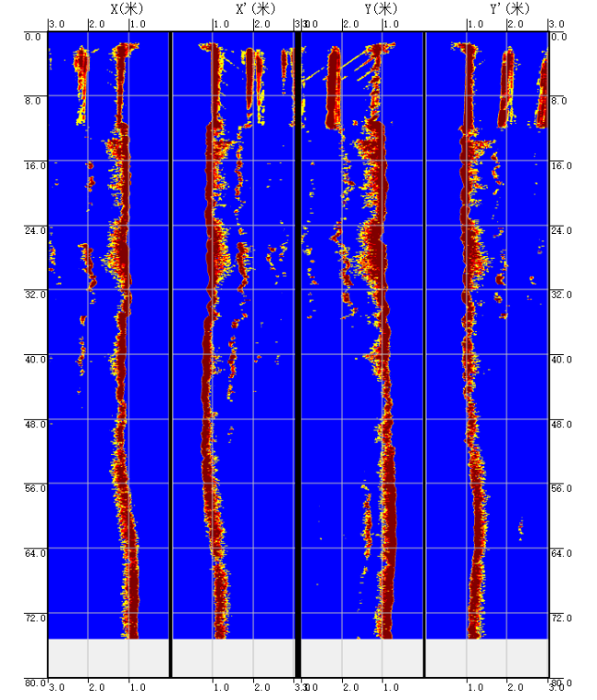This screenshot has height=700, width=597.
Task: Click the Y'(米) panel title
Action: pyautogui.click(x=509, y=8)
